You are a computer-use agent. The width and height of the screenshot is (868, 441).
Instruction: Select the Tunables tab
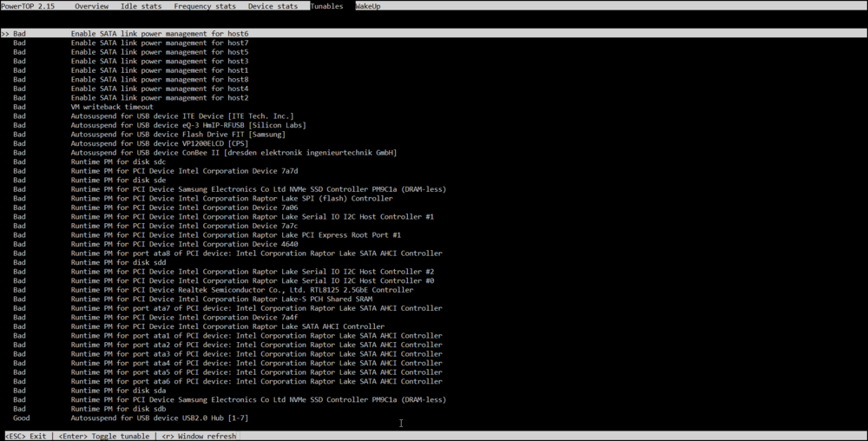(326, 6)
